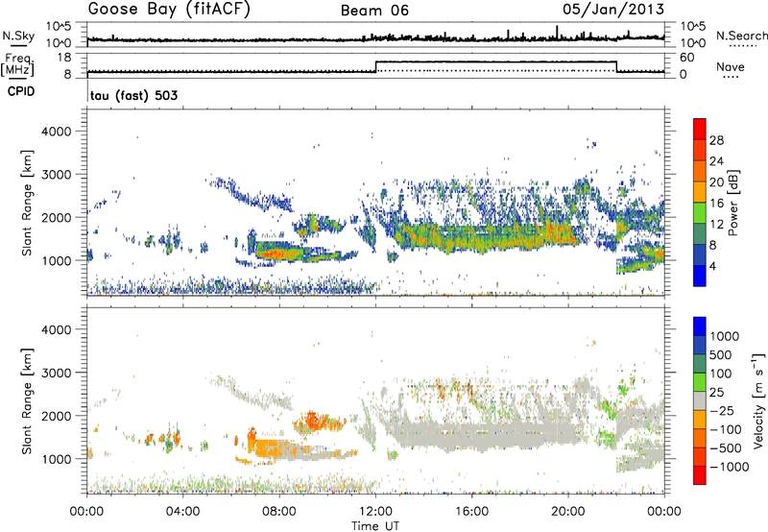Select the "16" label on Power color bar
Image resolution: width=768 pixels, height=532 pixels.
tap(716, 204)
